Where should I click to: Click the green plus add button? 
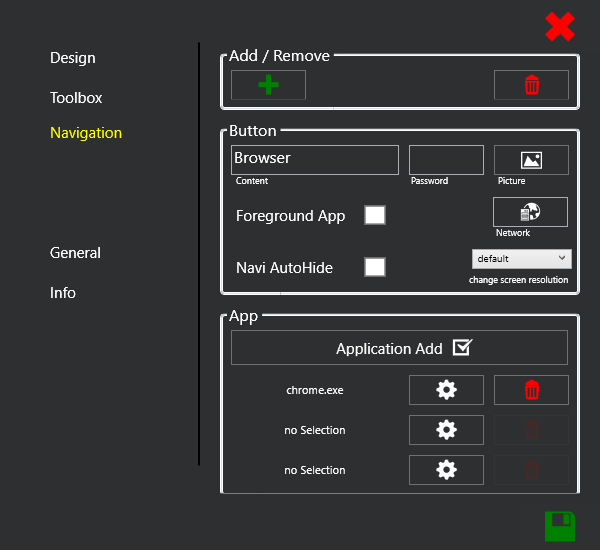point(268,85)
